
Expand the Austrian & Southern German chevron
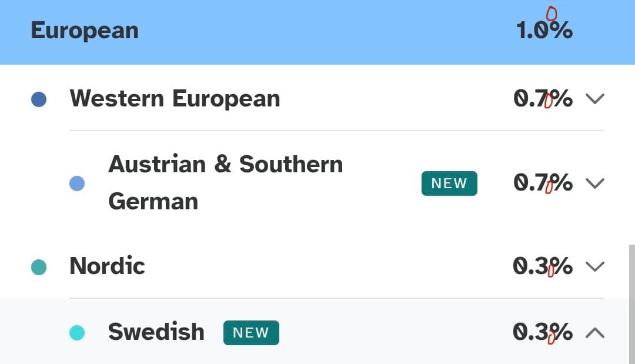(x=595, y=183)
